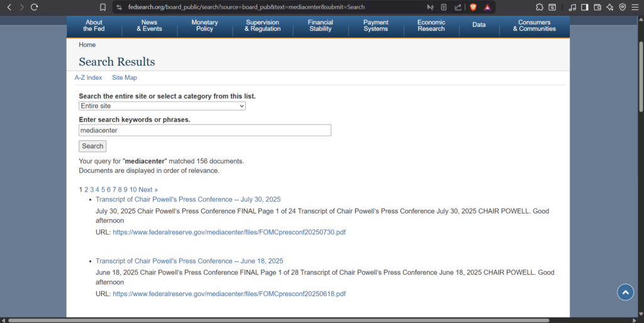
Task: Open Brave Rewards triangle icon
Action: (x=487, y=7)
